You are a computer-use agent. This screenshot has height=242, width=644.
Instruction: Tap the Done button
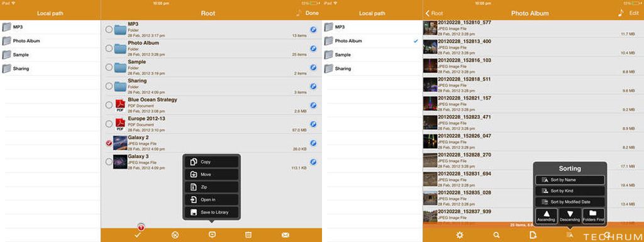pos(312,13)
